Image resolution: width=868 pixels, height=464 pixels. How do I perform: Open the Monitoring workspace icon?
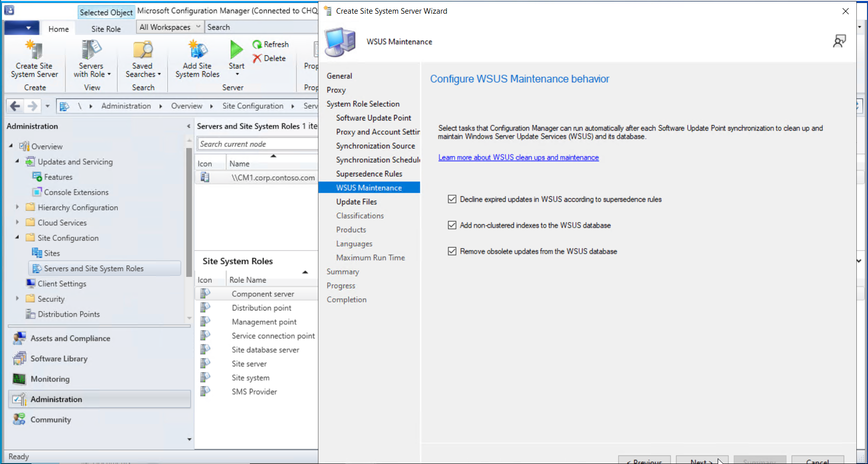19,379
